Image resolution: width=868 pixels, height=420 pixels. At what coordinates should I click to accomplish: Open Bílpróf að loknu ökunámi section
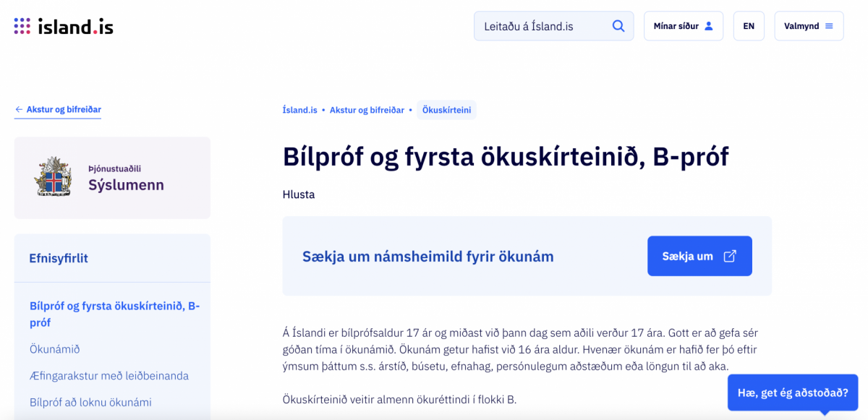(x=90, y=403)
